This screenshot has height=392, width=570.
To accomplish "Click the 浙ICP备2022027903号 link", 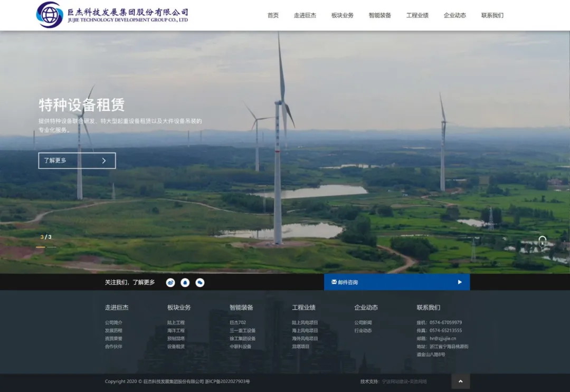I will click(x=227, y=381).
